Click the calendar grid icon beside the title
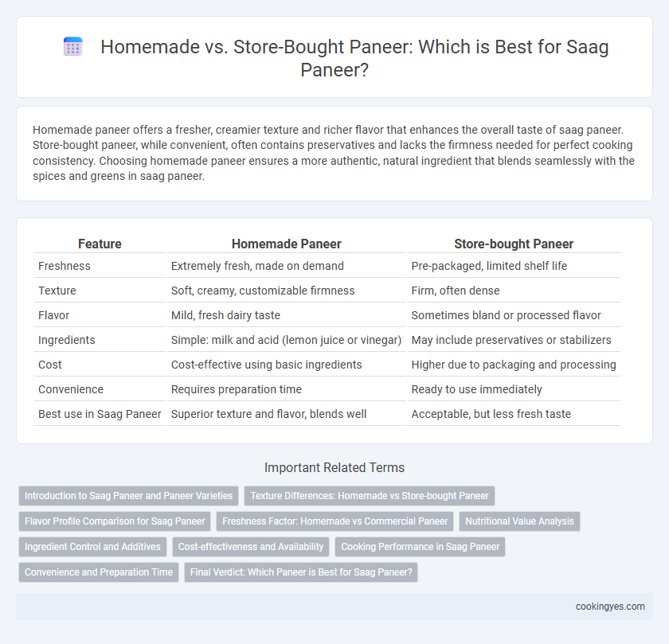Image resolution: width=669 pixels, height=644 pixels. (73, 46)
